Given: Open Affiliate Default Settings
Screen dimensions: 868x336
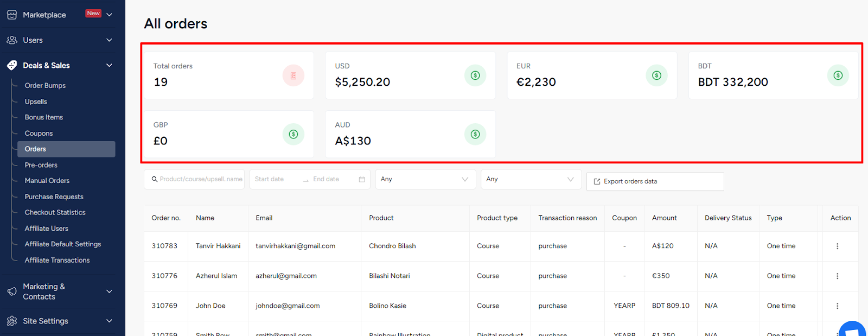Looking at the screenshot, I should tap(63, 244).
